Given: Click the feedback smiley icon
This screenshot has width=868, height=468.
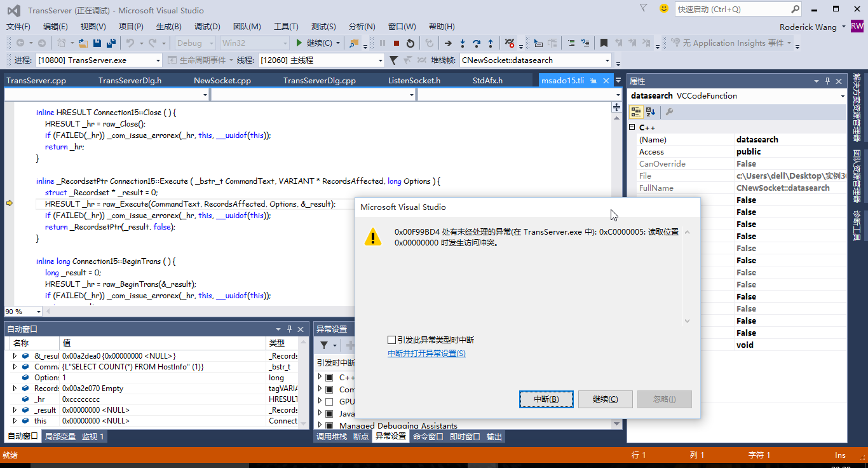Looking at the screenshot, I should (x=664, y=8).
